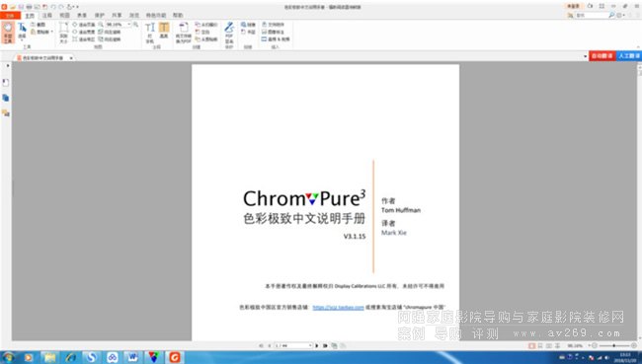This screenshot has height=364, width=642.
Task: Toggle single page view mode in the status bar
Action: [x=531, y=346]
